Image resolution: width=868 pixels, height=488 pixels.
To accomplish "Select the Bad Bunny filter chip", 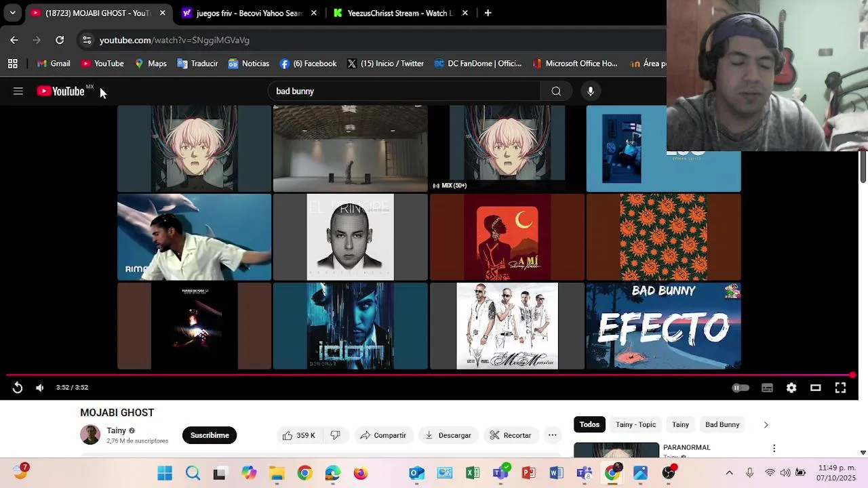I will coord(722,424).
